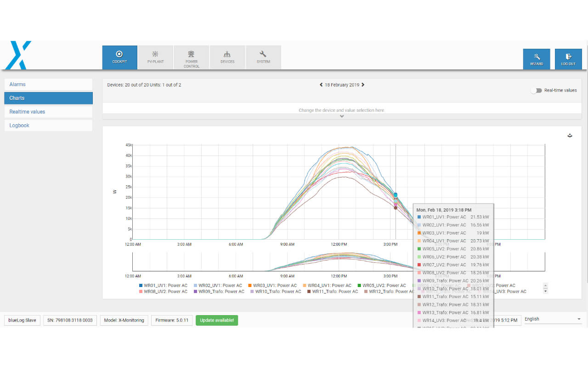This screenshot has height=368, width=588.
Task: Open the PV-Plant section
Action: click(155, 57)
